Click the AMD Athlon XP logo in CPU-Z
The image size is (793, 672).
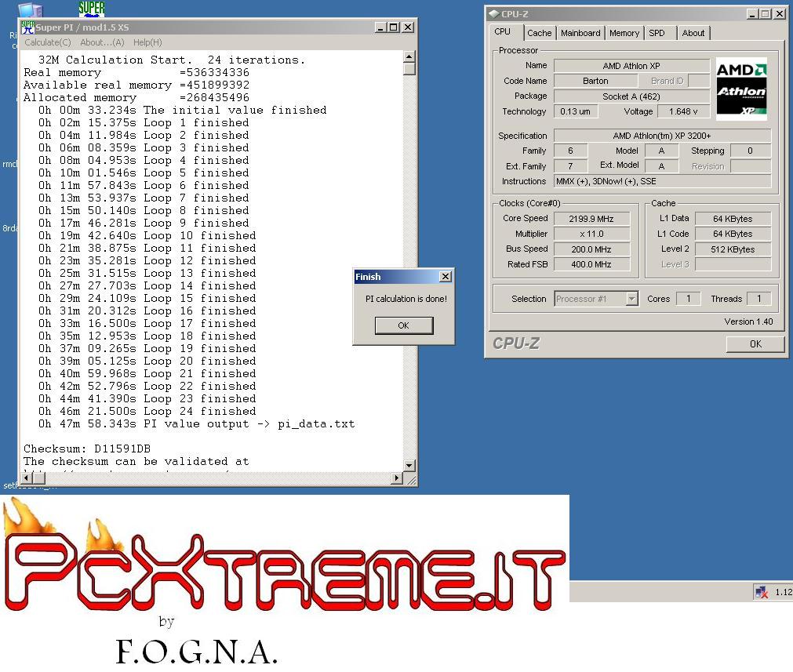741,89
